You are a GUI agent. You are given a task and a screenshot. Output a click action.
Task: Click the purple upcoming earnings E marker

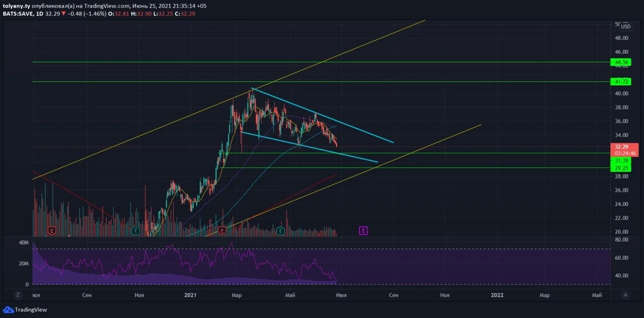(363, 231)
